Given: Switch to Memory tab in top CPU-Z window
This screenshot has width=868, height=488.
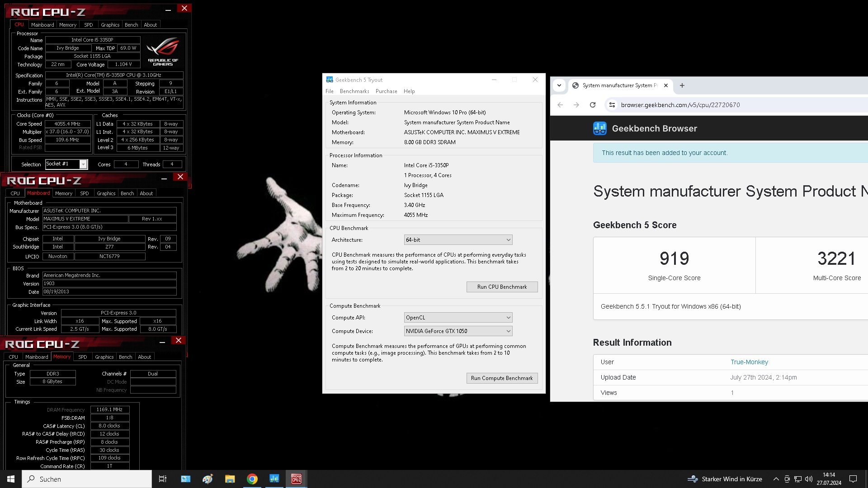Looking at the screenshot, I should tap(68, 25).
